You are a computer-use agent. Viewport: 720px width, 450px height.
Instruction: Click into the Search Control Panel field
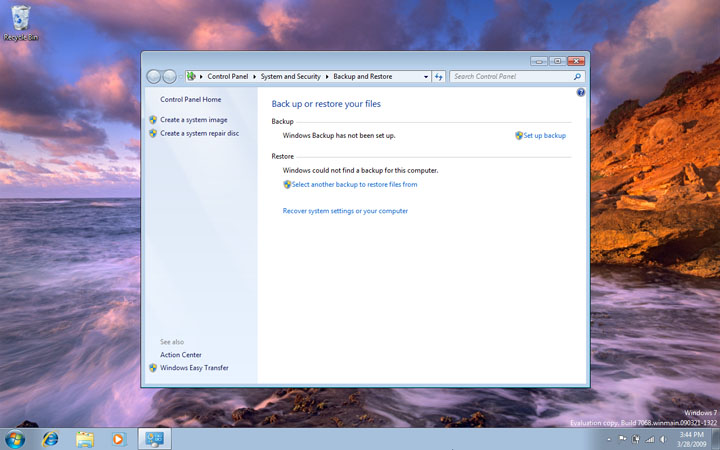[510, 76]
